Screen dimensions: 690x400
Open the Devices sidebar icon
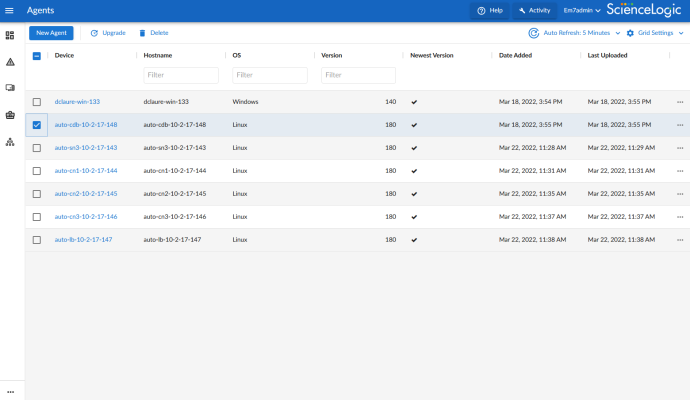coord(10,88)
